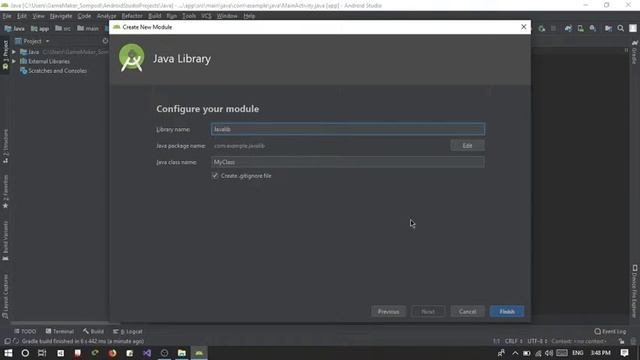The width and height of the screenshot is (640, 360).
Task: Click the Finish button
Action: click(x=507, y=311)
